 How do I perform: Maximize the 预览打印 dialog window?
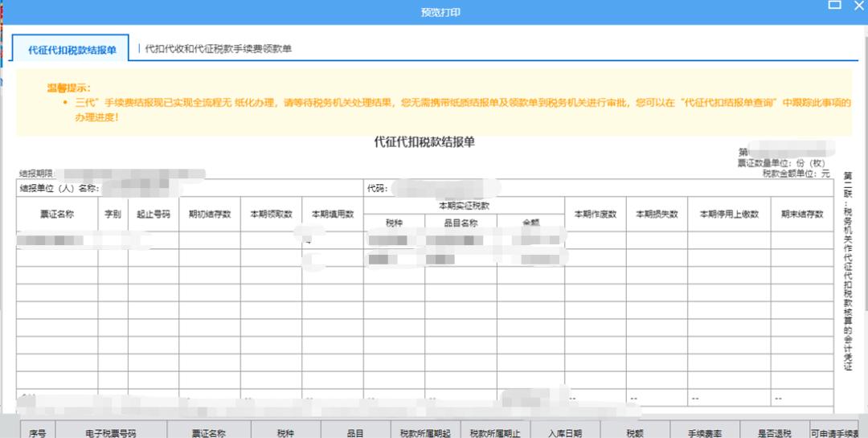click(x=834, y=5)
